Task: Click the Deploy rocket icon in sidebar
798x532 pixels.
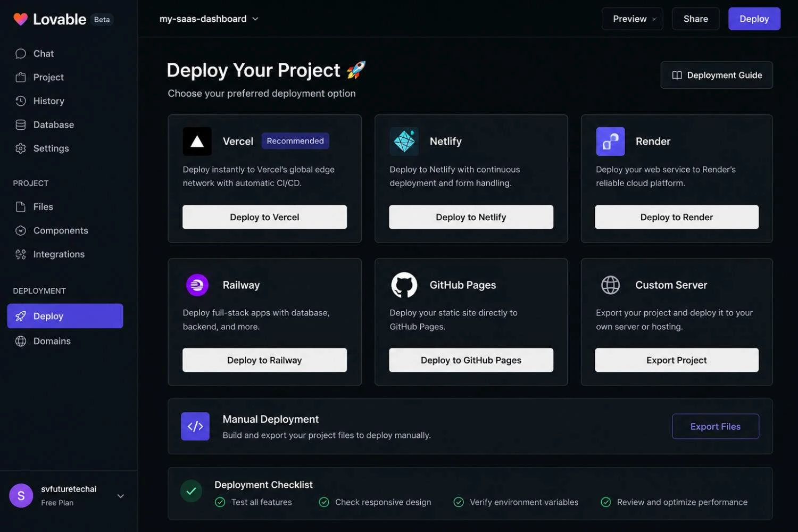Action: [21, 316]
